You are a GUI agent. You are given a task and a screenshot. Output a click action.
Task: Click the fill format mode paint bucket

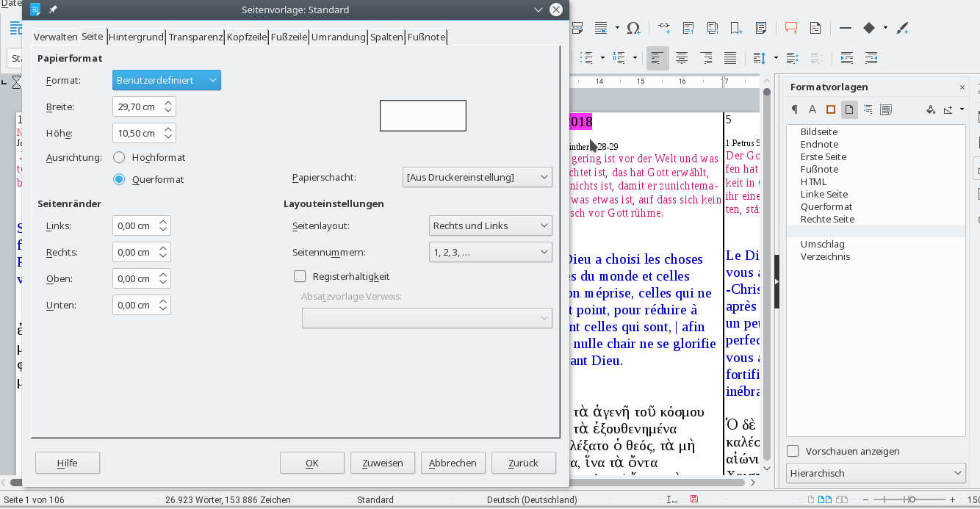click(x=930, y=109)
